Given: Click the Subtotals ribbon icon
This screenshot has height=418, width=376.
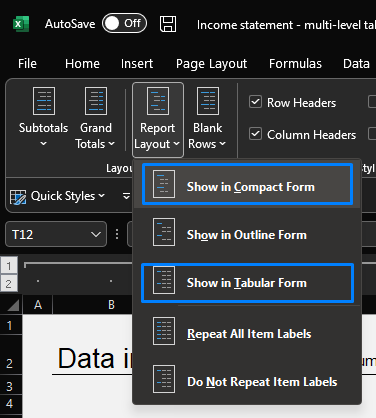Looking at the screenshot, I should click(x=44, y=101).
